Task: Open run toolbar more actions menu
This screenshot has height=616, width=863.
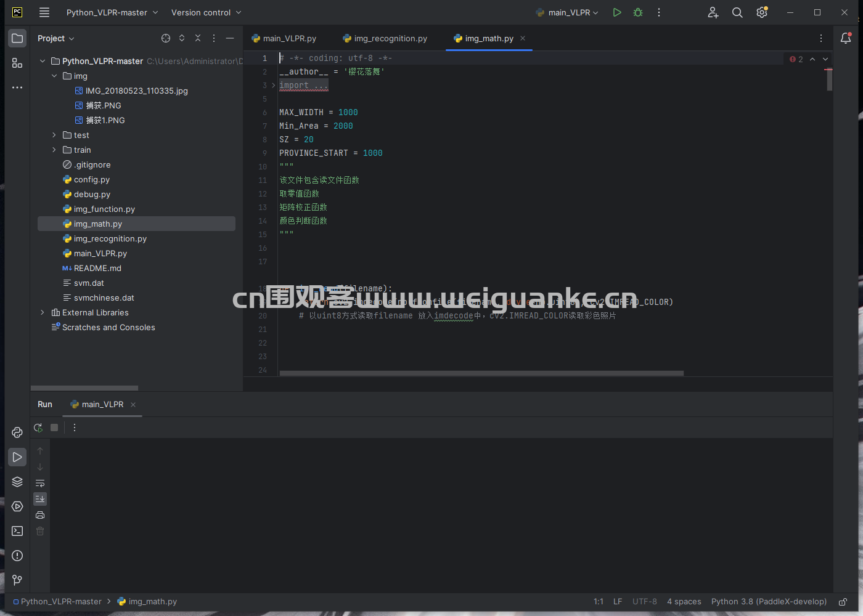Action: [x=659, y=12]
